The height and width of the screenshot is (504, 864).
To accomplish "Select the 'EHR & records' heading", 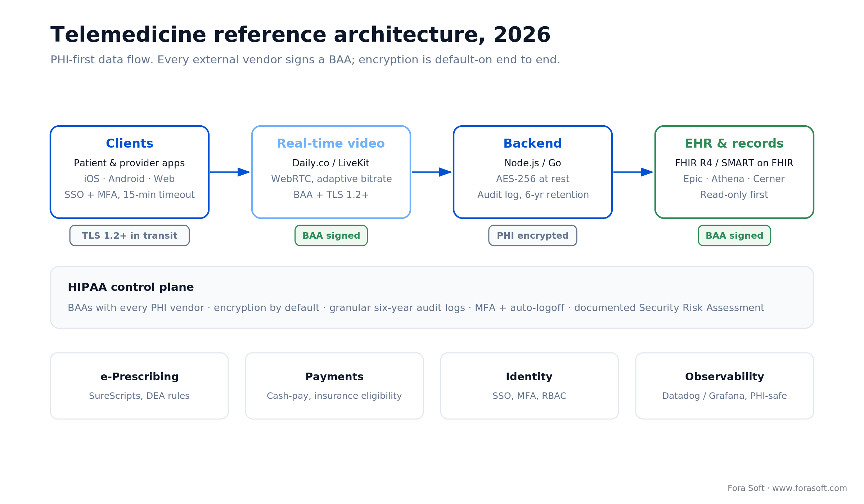I will (x=734, y=143).
